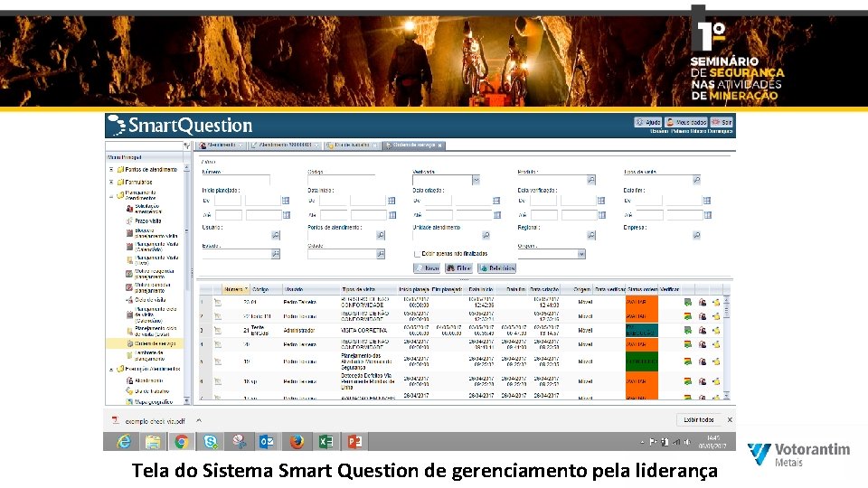This screenshot has height=488, width=868.
Task: Open the Meus dados button
Action: 686,122
